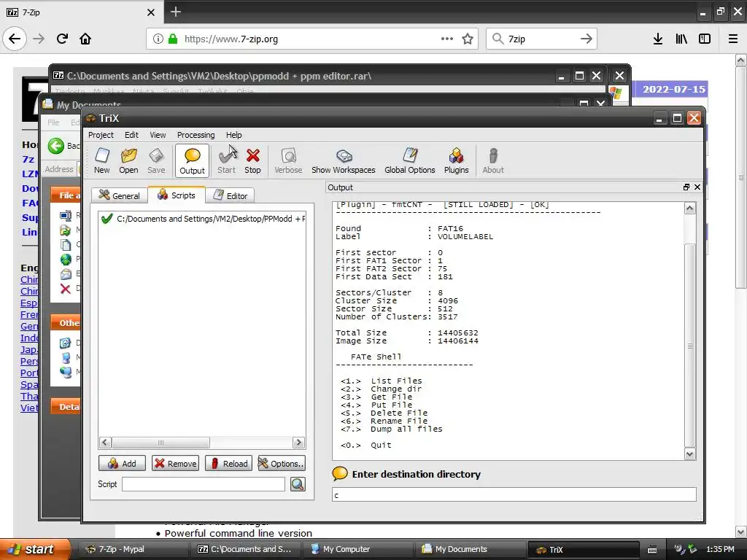The height and width of the screenshot is (560, 747).
Task: Click the Script path input field
Action: click(x=204, y=484)
